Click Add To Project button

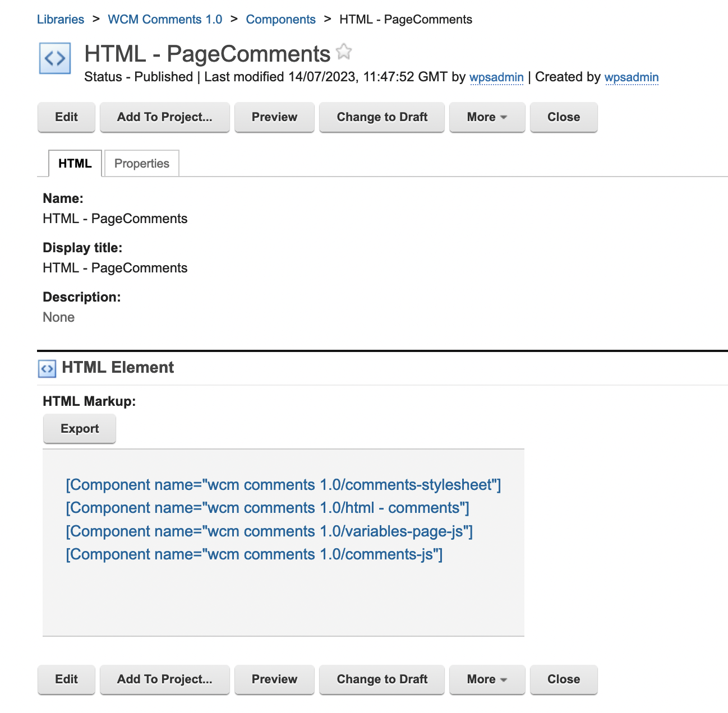[164, 117]
